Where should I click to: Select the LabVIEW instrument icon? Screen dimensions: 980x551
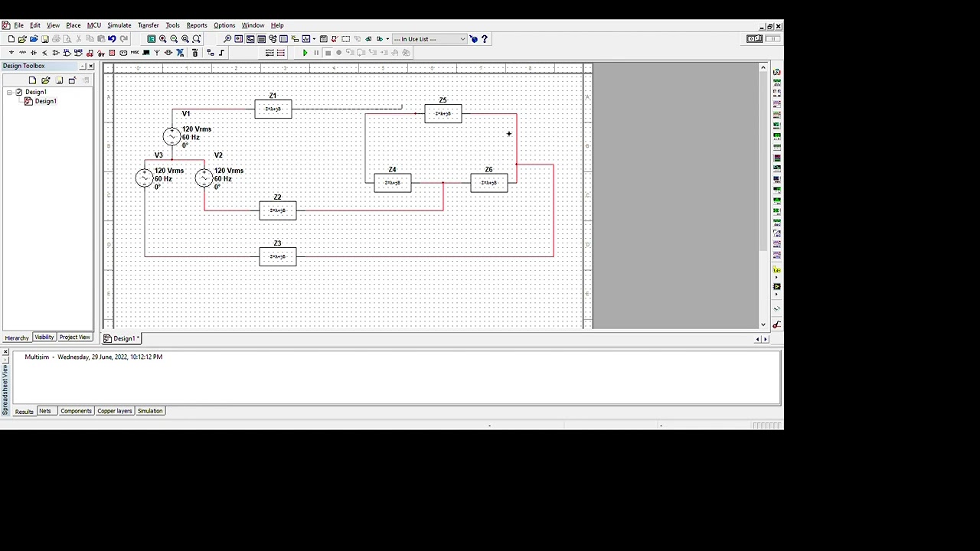coord(776,285)
